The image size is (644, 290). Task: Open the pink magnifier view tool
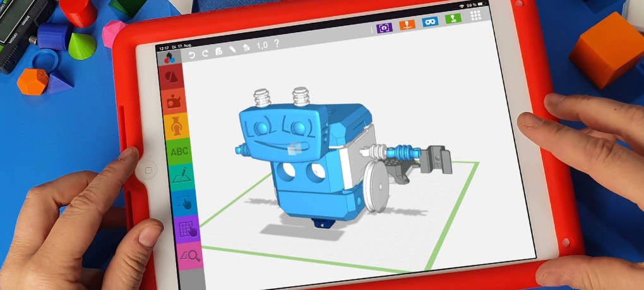click(191, 255)
